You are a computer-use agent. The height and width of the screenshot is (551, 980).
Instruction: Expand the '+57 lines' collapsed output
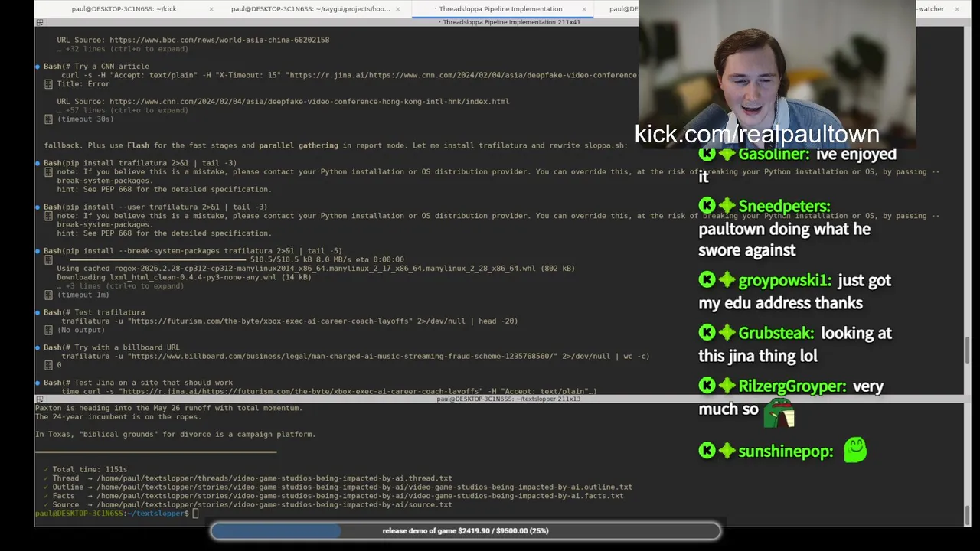click(x=122, y=110)
